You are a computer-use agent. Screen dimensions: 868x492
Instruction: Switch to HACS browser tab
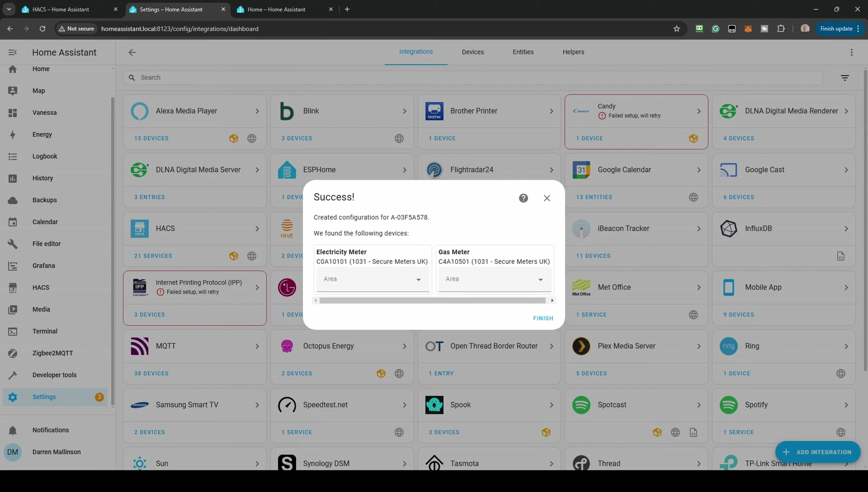[x=70, y=9]
